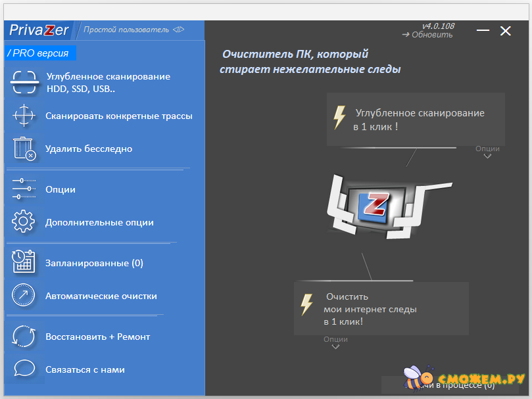The width and height of the screenshot is (532, 399).
Task: Click the arrow-circle icon for Автоматические очистки
Action: [24, 296]
